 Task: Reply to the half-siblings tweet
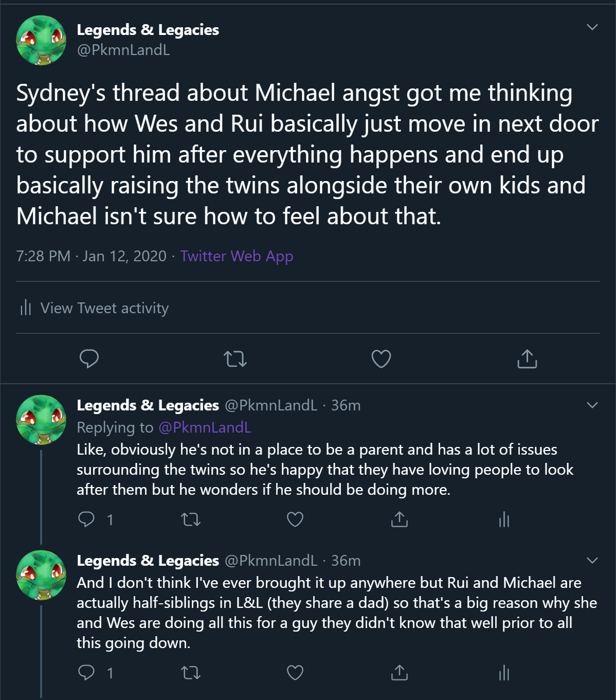pyautogui.click(x=86, y=672)
